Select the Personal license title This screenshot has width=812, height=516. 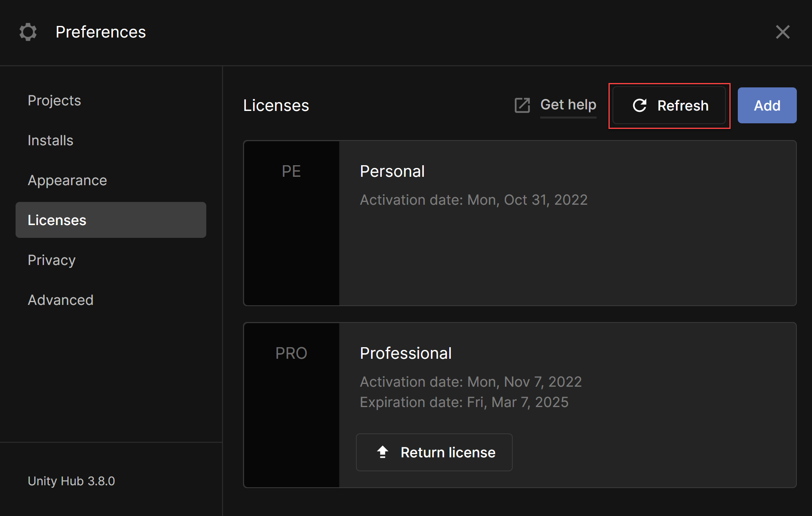coord(392,171)
